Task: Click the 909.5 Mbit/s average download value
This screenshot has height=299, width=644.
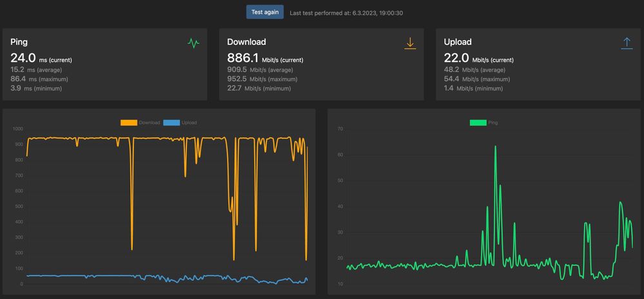Action: pyautogui.click(x=260, y=70)
